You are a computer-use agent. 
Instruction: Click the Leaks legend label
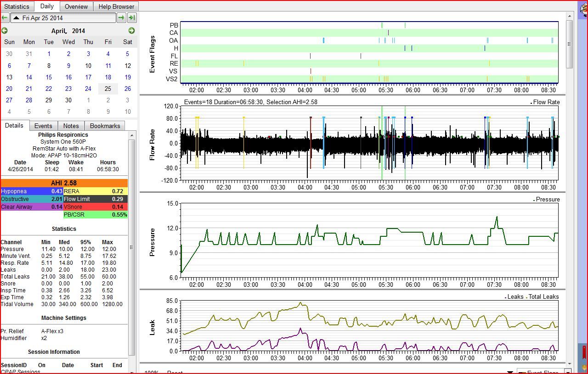pyautogui.click(x=515, y=297)
